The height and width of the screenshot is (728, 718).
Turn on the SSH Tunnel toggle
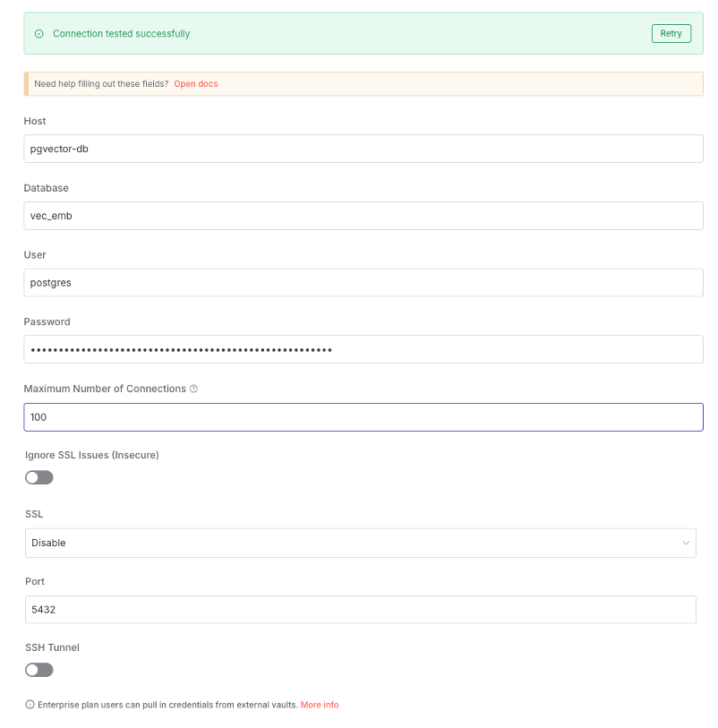[39, 670]
